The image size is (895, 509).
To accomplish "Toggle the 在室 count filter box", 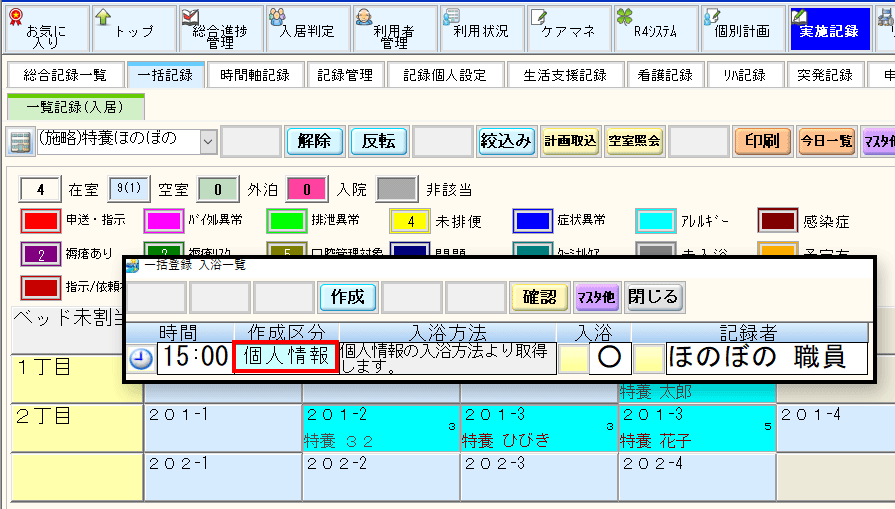I will 41,188.
